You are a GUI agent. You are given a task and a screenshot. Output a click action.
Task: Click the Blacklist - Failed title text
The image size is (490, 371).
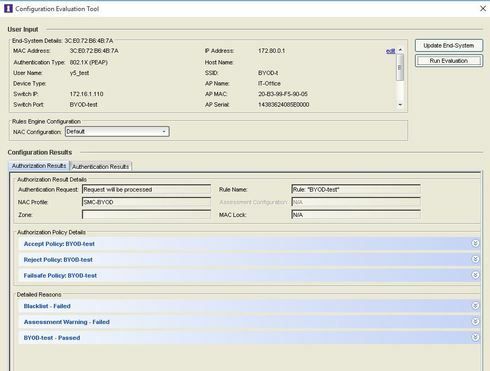[47, 306]
